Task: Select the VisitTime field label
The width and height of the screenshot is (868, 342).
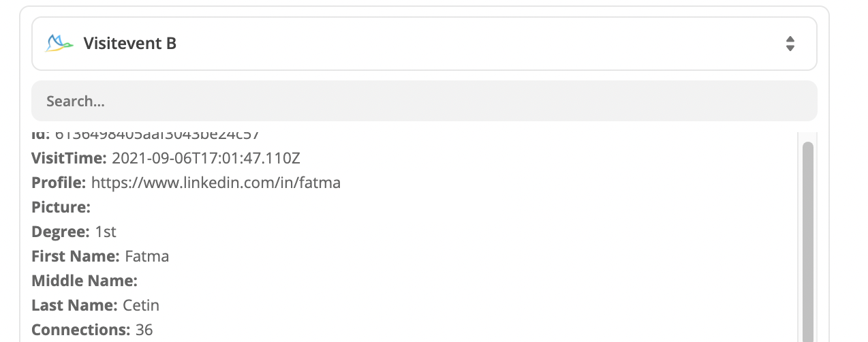Action: pyautogui.click(x=69, y=159)
